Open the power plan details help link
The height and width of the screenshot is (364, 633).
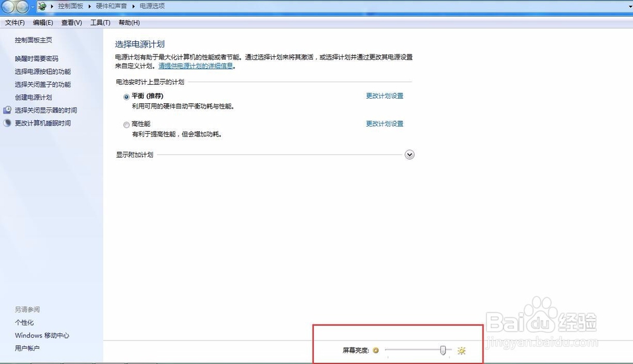(196, 66)
